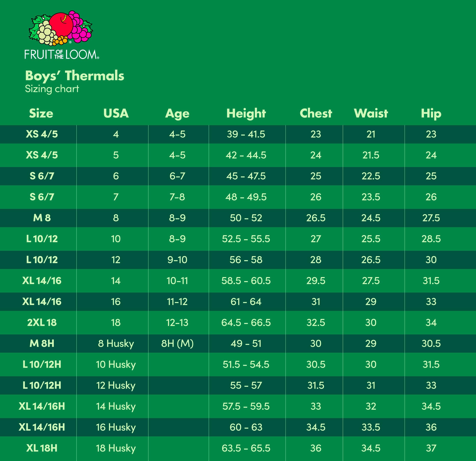476x461 pixels.
Task: Click the XL 18H size cell
Action: point(42,448)
